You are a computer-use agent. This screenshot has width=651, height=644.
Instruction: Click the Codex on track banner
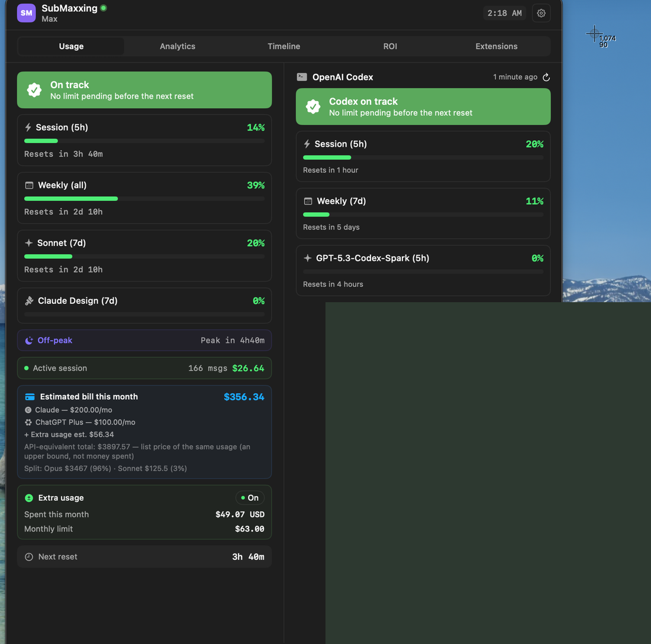423,106
